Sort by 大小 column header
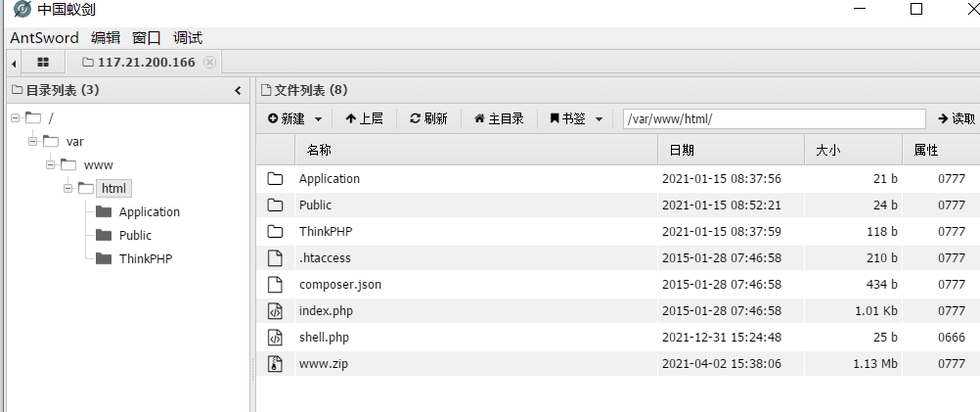 click(x=854, y=150)
